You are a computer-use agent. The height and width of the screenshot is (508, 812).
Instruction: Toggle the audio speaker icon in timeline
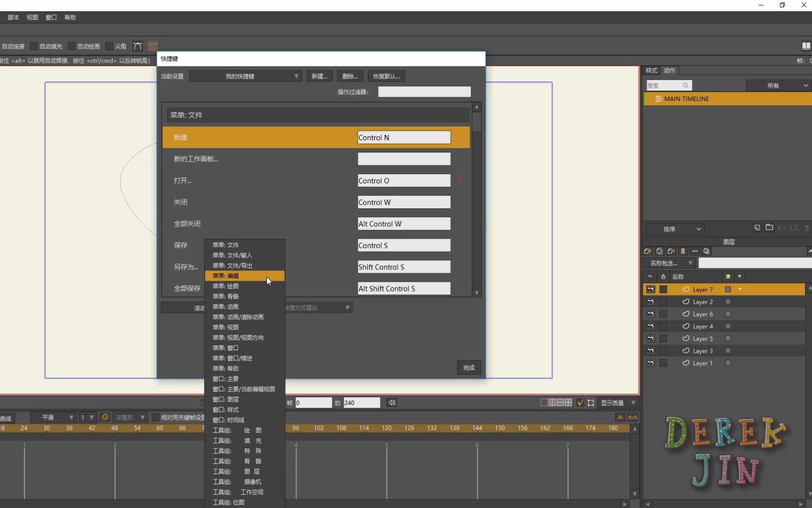coord(391,403)
